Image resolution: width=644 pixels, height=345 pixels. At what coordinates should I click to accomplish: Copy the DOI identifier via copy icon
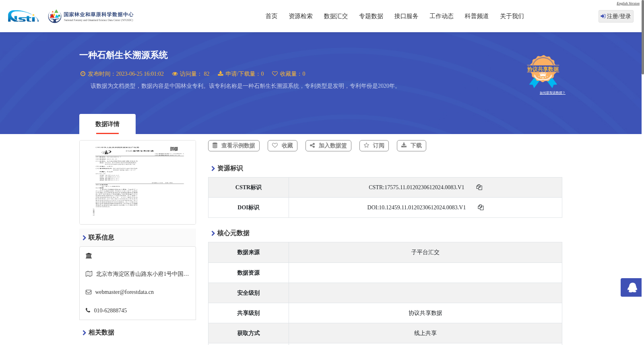[481, 207]
